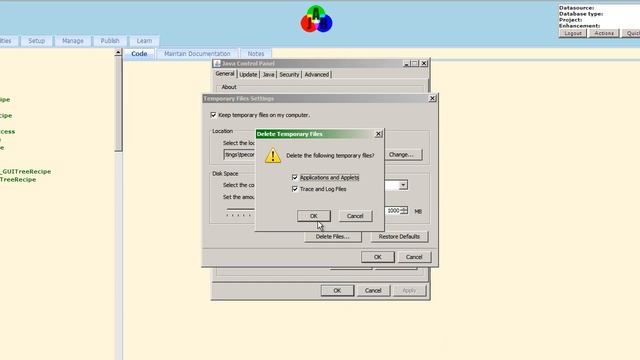
Task: Click the left panel scrollbar up arrow
Action: (118, 52)
